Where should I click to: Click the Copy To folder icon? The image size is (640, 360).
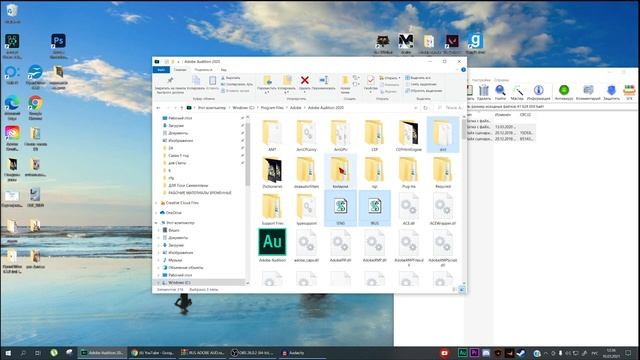pyautogui.click(x=287, y=80)
